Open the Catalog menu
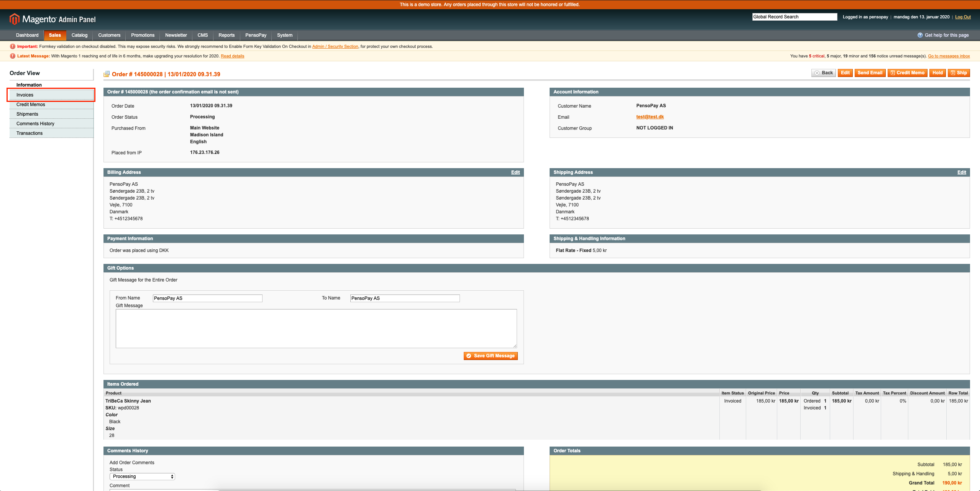980x491 pixels. coord(79,35)
